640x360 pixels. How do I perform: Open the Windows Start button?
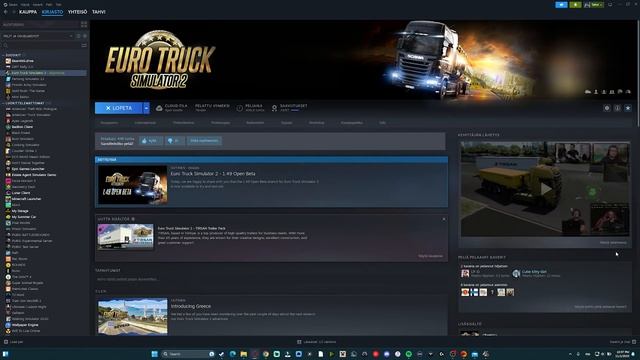[x=154, y=354]
